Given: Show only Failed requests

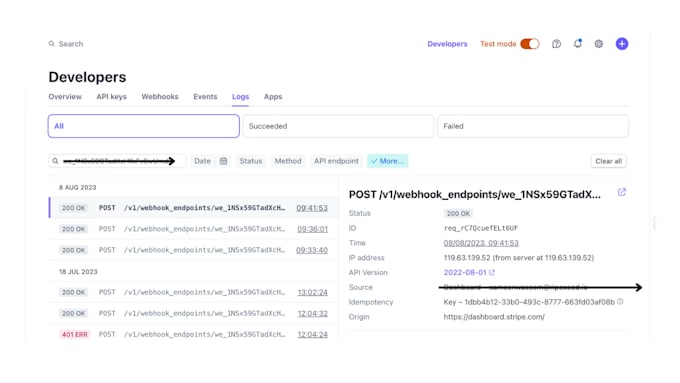Looking at the screenshot, I should pyautogui.click(x=533, y=126).
